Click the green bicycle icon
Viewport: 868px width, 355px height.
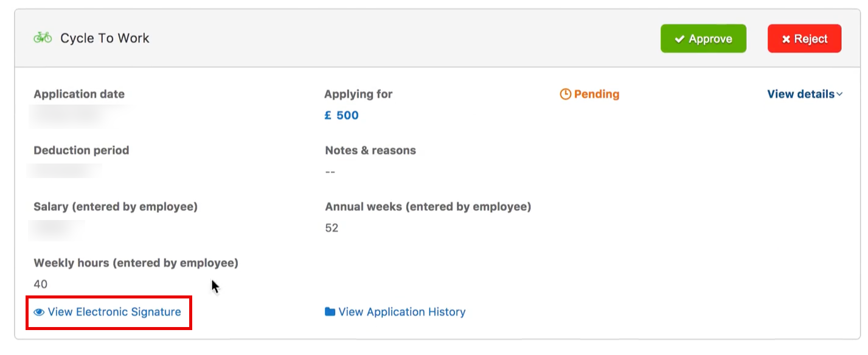[x=43, y=38]
